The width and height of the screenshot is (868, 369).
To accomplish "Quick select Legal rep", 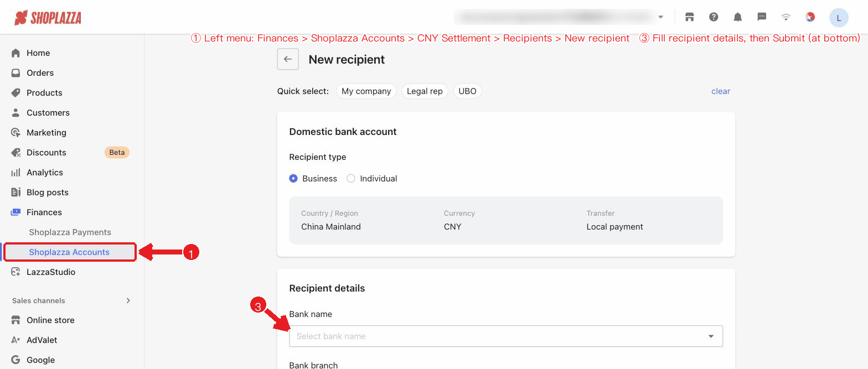I will pos(425,91).
